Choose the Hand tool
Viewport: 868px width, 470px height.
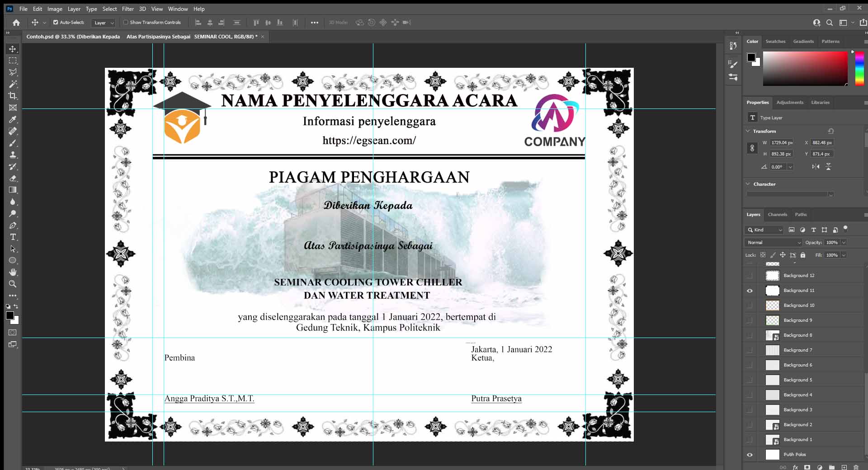(13, 272)
